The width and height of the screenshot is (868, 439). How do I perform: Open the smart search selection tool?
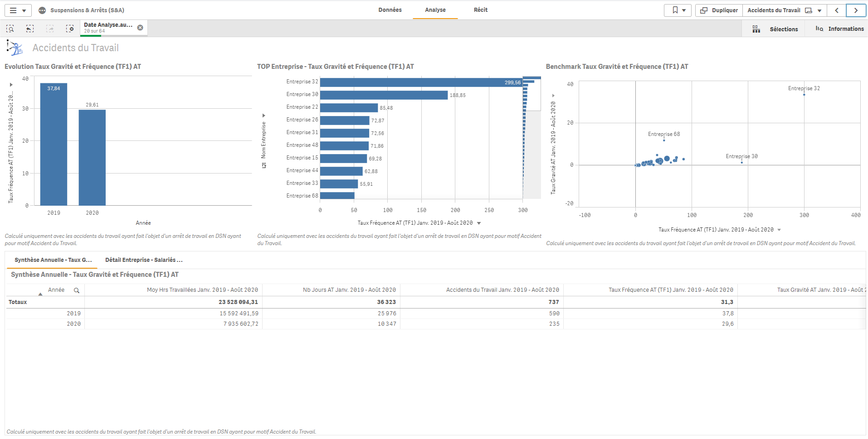click(x=10, y=29)
